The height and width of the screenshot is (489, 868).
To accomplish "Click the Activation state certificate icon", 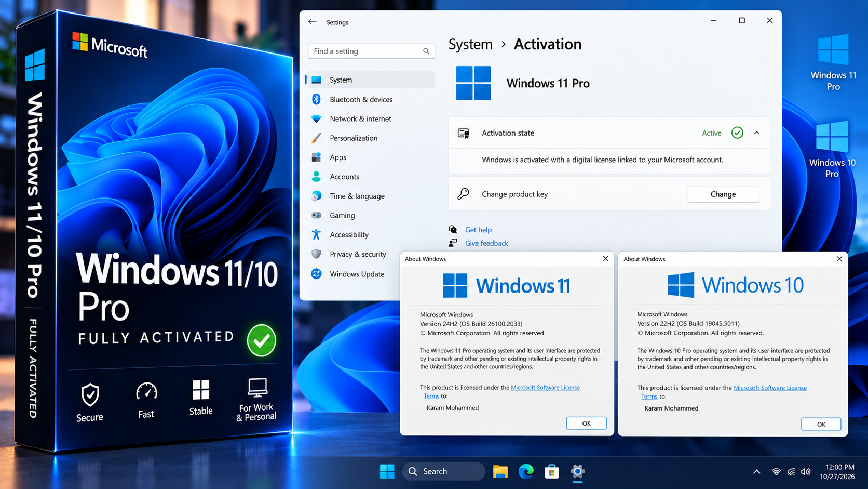I will (x=464, y=133).
